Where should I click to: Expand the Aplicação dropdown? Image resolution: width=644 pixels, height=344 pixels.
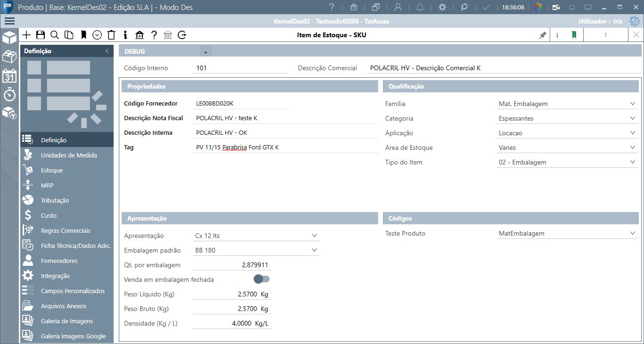(633, 133)
